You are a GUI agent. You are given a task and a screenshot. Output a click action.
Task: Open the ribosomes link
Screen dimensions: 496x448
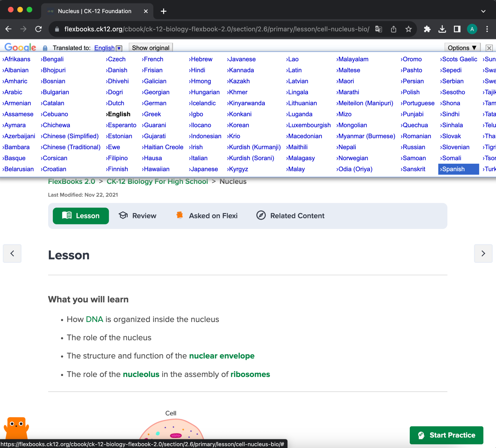pos(250,374)
